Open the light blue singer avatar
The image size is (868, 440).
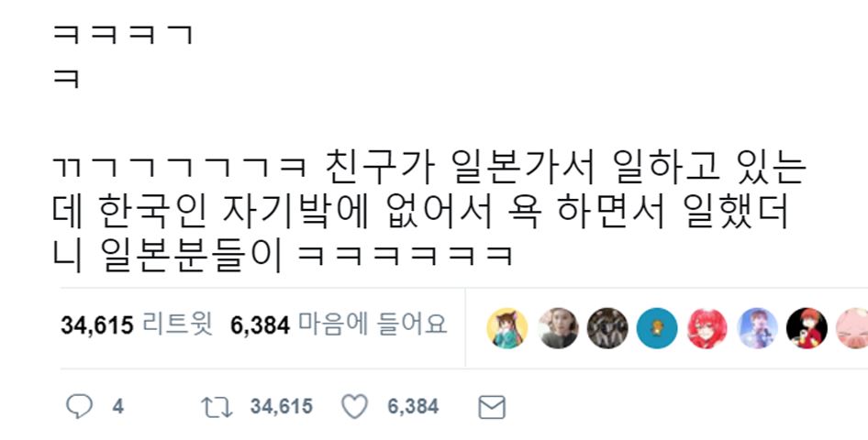[x=757, y=328]
